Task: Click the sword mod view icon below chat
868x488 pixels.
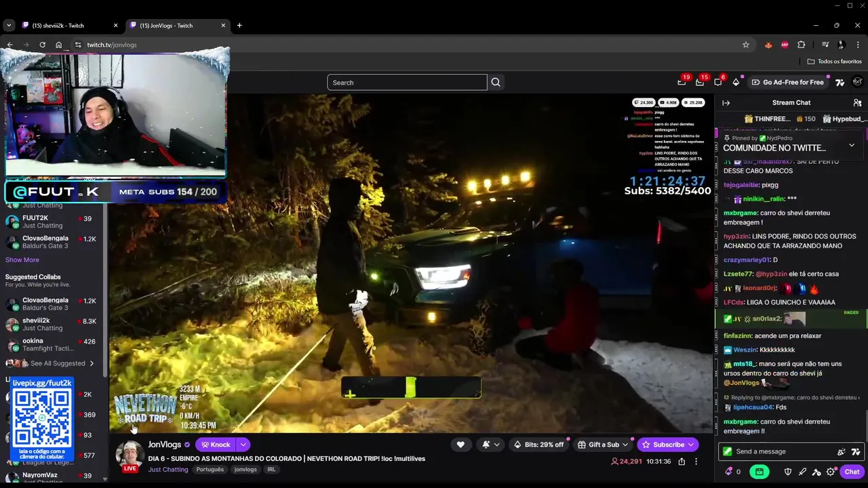Action: click(802, 472)
